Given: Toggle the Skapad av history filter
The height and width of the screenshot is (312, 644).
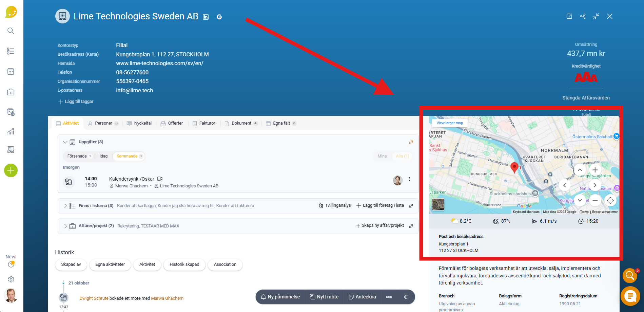Looking at the screenshot, I should (x=71, y=264).
